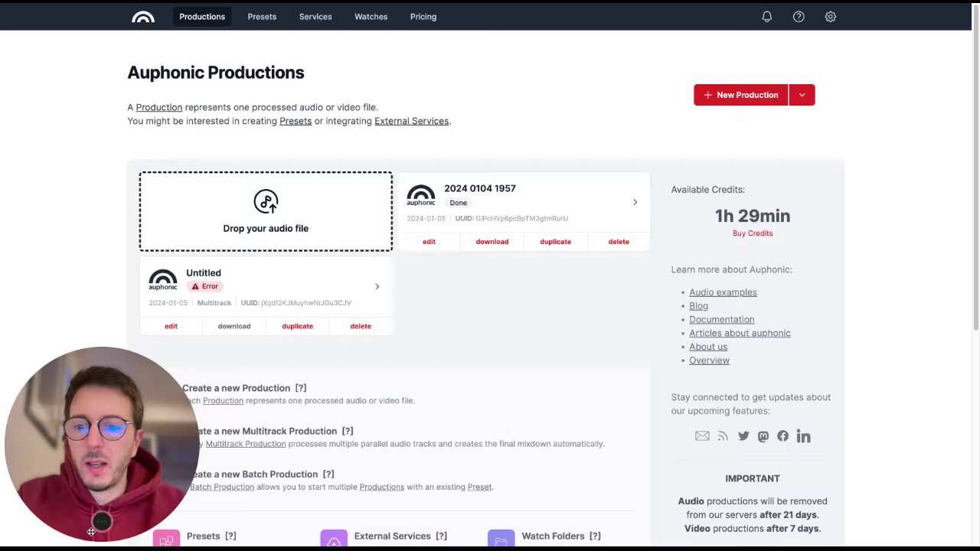Image resolution: width=980 pixels, height=551 pixels.
Task: Open the email newsletter icon
Action: pyautogui.click(x=702, y=436)
